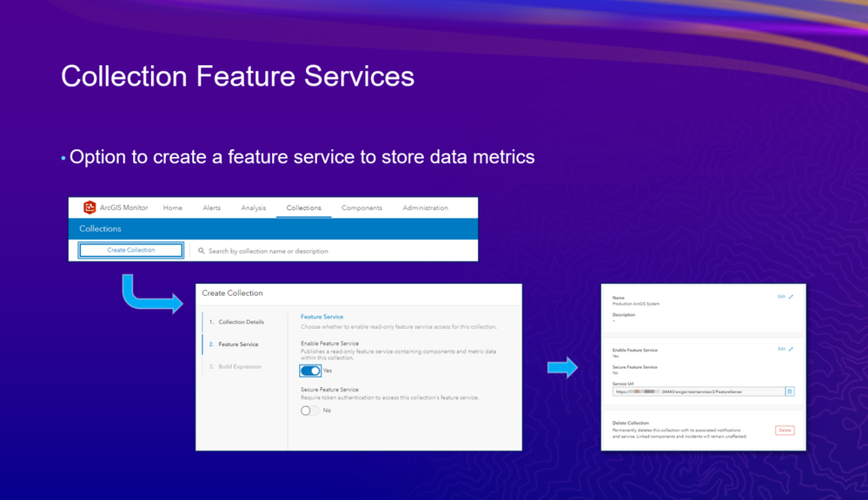
Task: Click the 'Service Url' label
Action: 623,384
